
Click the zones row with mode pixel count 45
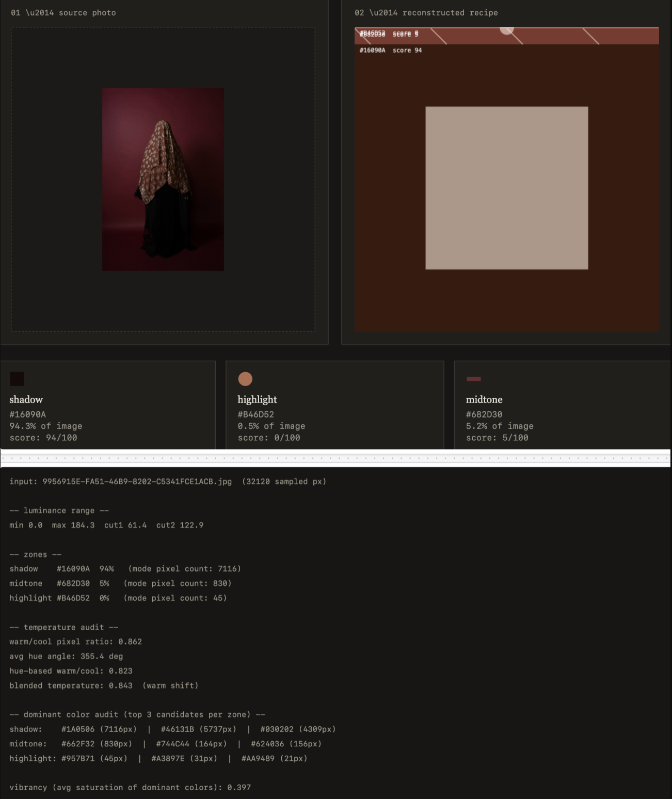(x=118, y=598)
